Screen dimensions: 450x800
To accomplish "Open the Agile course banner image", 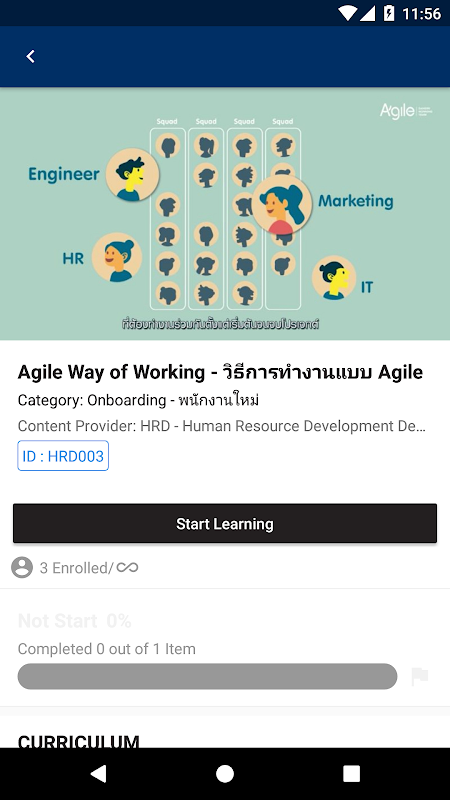I will click(x=225, y=214).
